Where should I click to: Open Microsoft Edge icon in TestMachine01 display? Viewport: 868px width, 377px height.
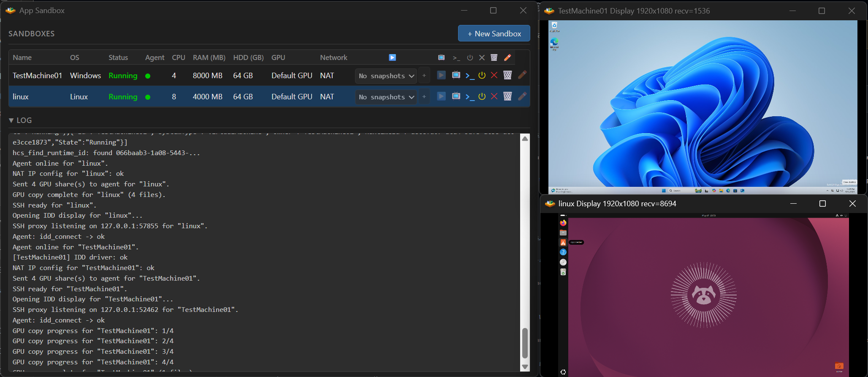[554, 44]
